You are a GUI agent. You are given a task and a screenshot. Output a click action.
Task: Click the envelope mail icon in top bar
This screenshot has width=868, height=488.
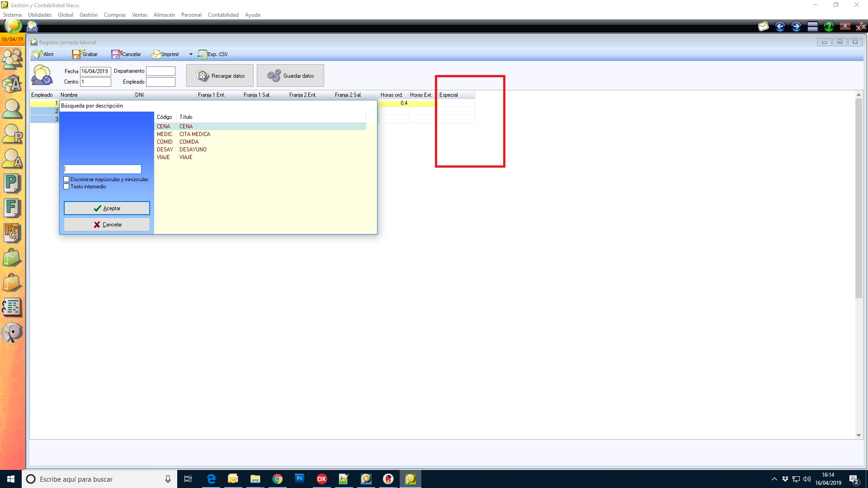764,27
